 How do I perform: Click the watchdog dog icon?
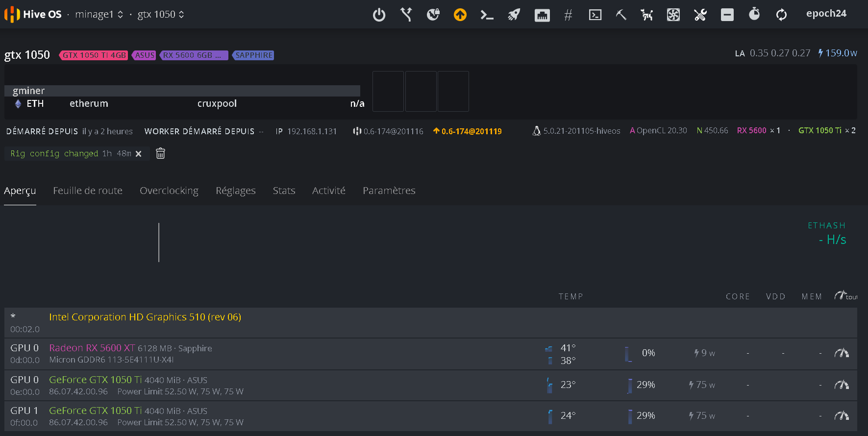tap(647, 15)
